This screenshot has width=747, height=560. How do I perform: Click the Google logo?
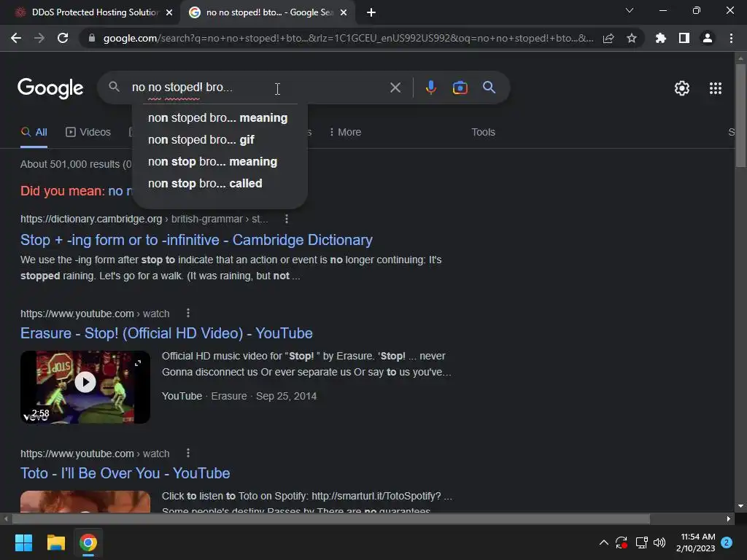[x=50, y=88]
